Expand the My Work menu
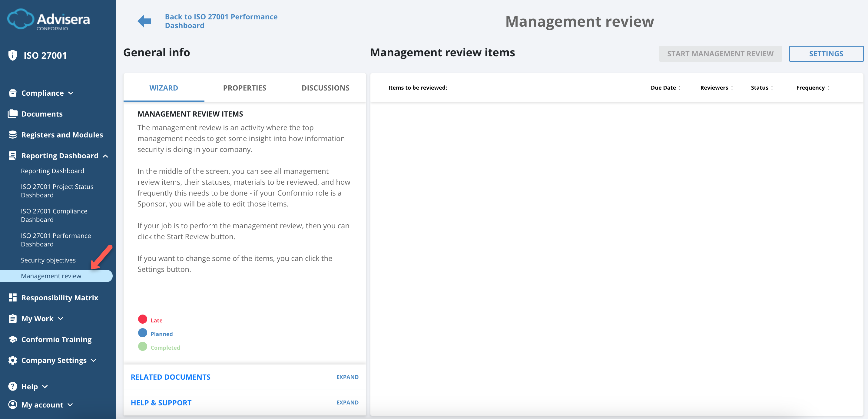The width and height of the screenshot is (868, 419). point(61,318)
